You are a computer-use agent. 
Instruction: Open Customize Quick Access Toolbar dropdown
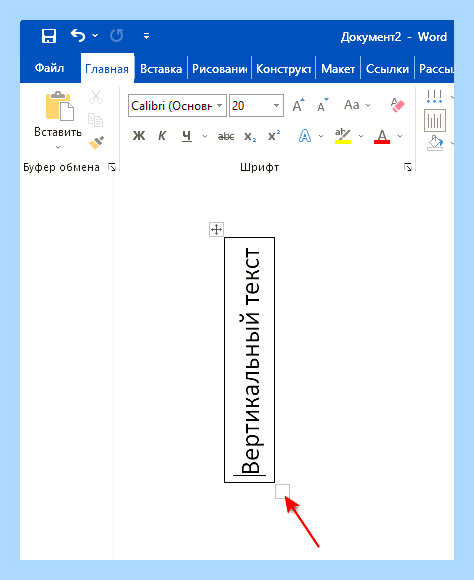pyautogui.click(x=147, y=36)
